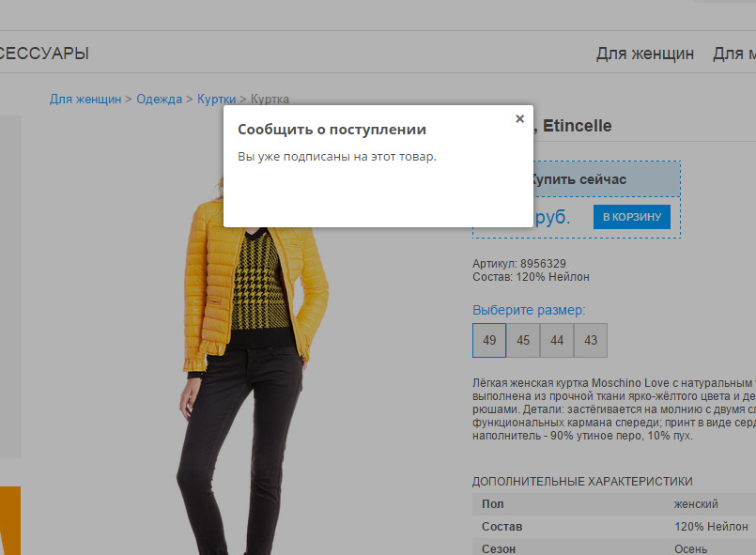Open the "Для женщин" breadcrumb link
This screenshot has width=756, height=555.
pyautogui.click(x=85, y=99)
